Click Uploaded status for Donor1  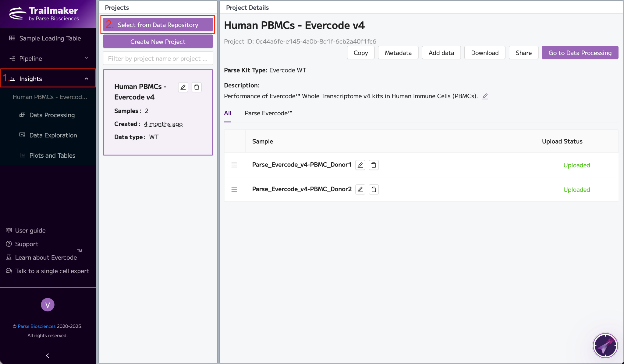[576, 165]
